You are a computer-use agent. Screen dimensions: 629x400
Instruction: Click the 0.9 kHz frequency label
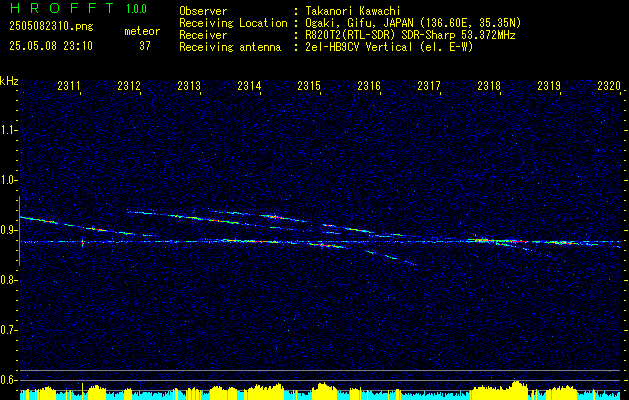[8, 230]
